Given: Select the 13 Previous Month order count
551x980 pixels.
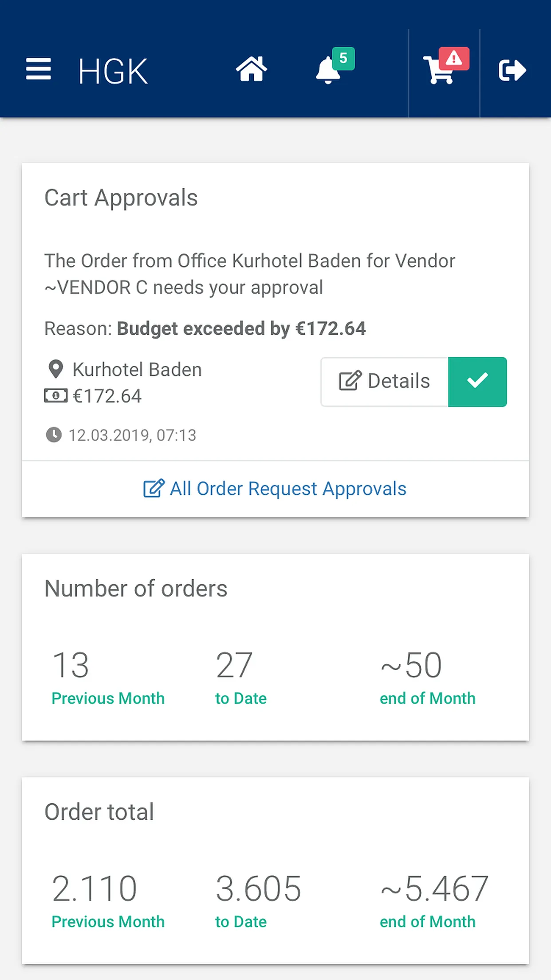Looking at the screenshot, I should pos(108,677).
